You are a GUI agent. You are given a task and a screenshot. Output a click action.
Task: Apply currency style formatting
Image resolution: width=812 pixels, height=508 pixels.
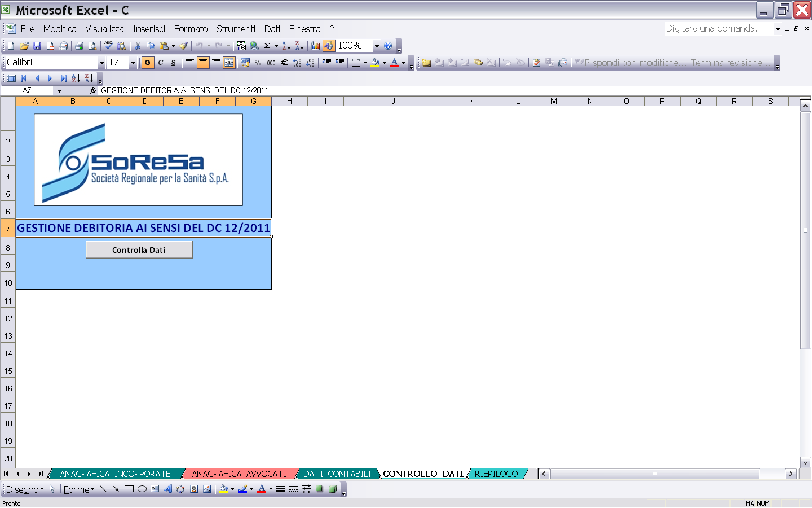(x=245, y=63)
